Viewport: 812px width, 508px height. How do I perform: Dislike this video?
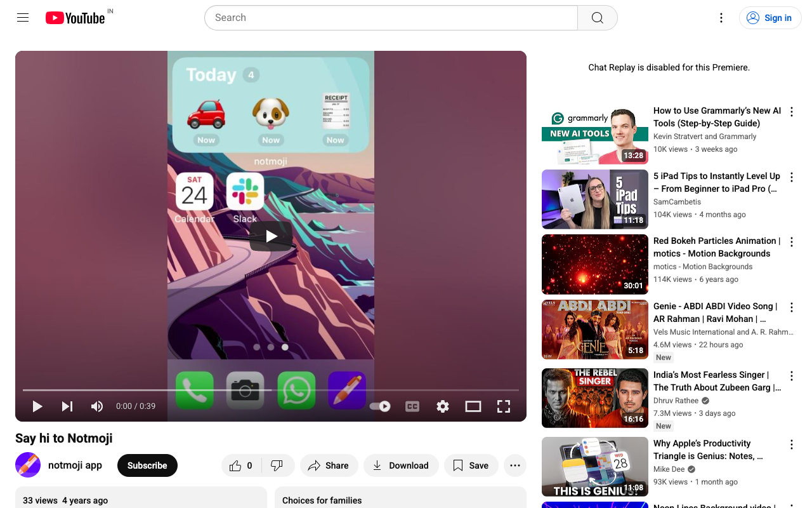pyautogui.click(x=277, y=465)
